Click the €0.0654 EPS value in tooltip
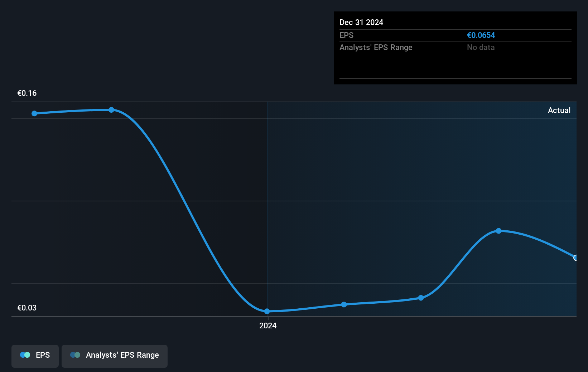 (x=481, y=35)
